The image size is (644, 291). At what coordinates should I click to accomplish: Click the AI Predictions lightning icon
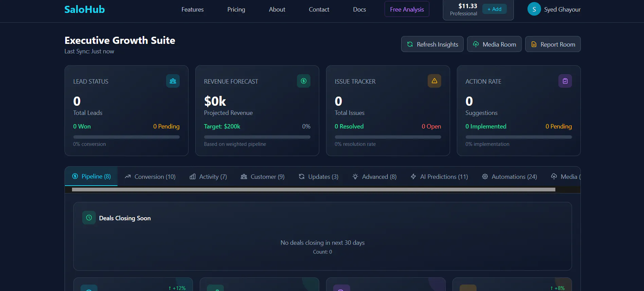[413, 176]
